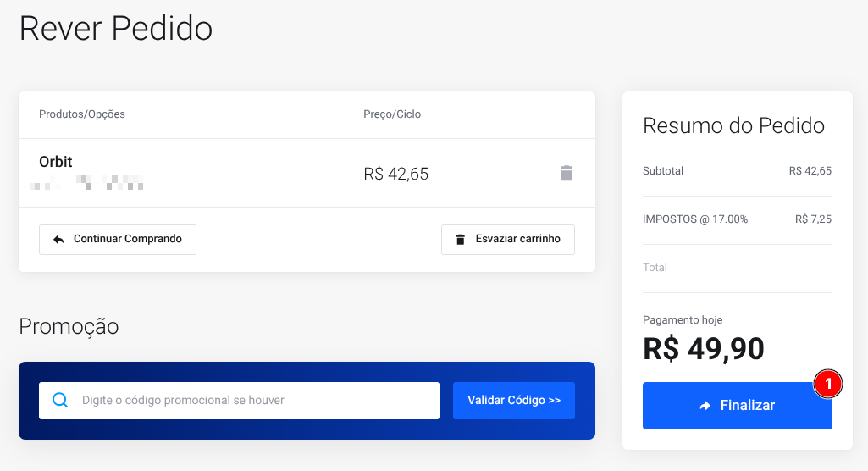Click the share arrow icon beside Finalizar
Viewport: 868px width, 471px height.
(x=705, y=406)
